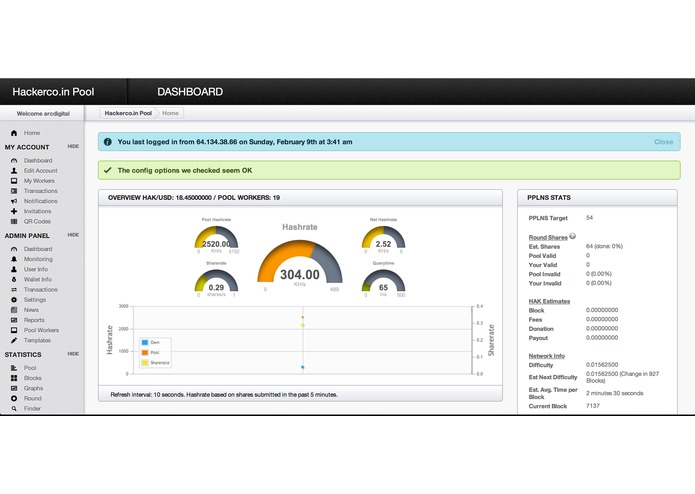
Task: Click Difficulty value 0.01562500
Action: point(602,365)
